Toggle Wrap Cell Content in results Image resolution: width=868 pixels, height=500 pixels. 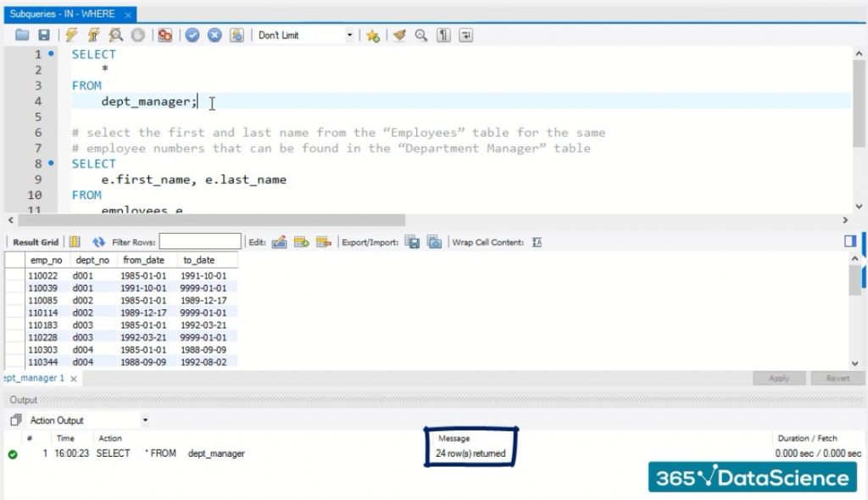pyautogui.click(x=537, y=242)
